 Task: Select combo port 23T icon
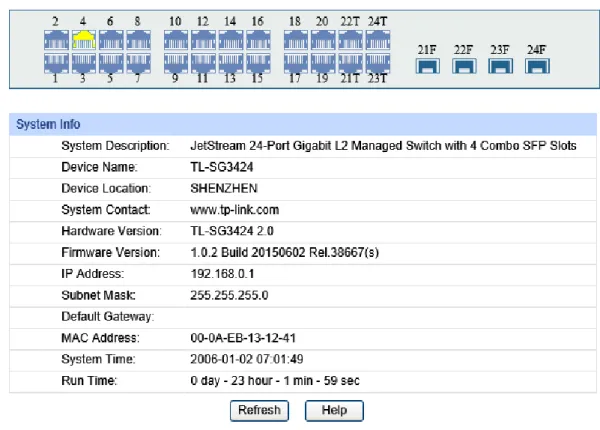point(378,63)
